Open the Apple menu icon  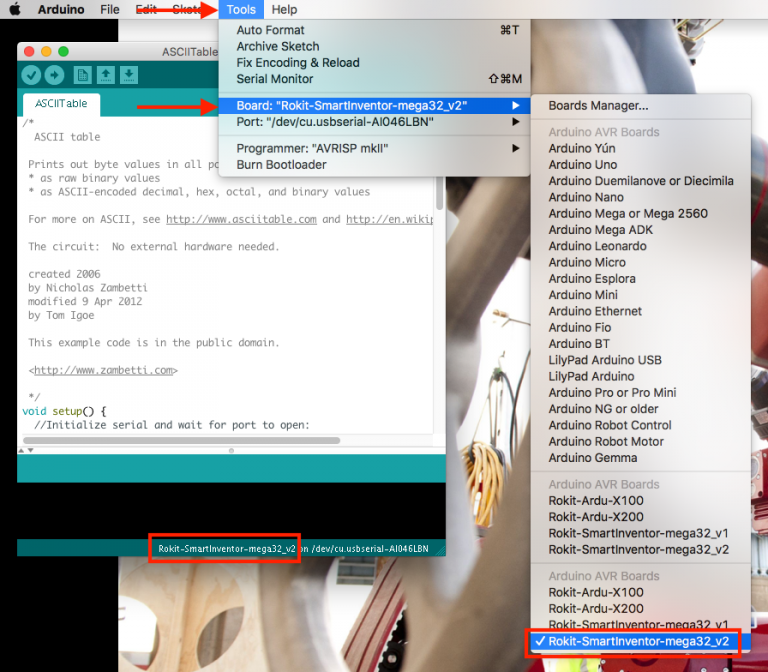pyautogui.click(x=15, y=10)
